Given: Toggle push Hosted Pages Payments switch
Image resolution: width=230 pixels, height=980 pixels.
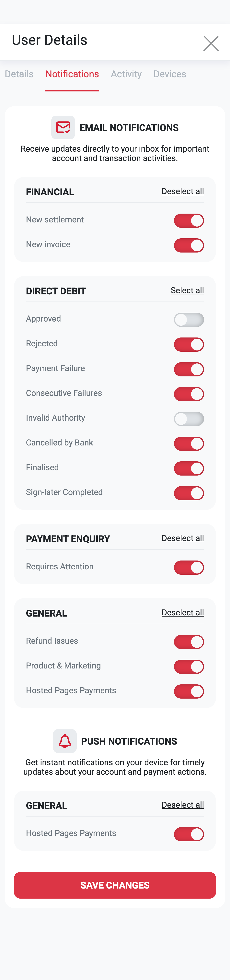Looking at the screenshot, I should 189,834.
